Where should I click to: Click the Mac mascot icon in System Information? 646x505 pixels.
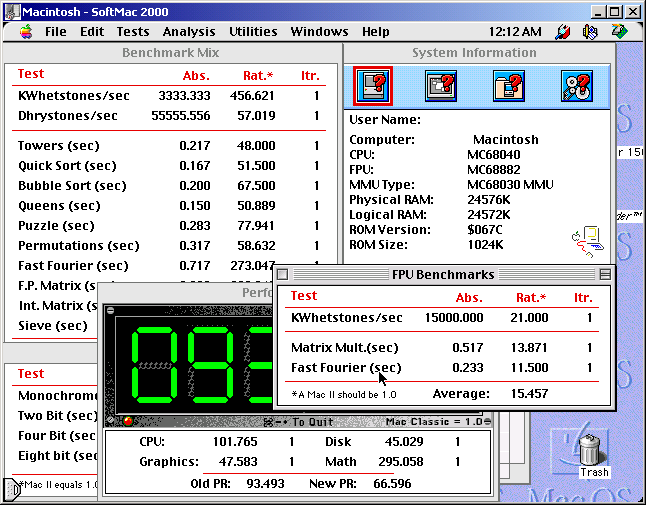coord(587,241)
